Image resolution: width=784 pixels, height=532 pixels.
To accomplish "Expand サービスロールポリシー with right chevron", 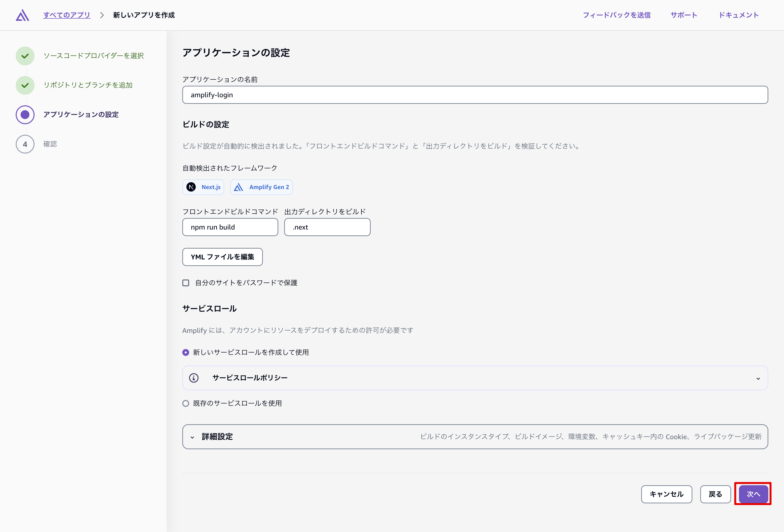I will pos(758,378).
